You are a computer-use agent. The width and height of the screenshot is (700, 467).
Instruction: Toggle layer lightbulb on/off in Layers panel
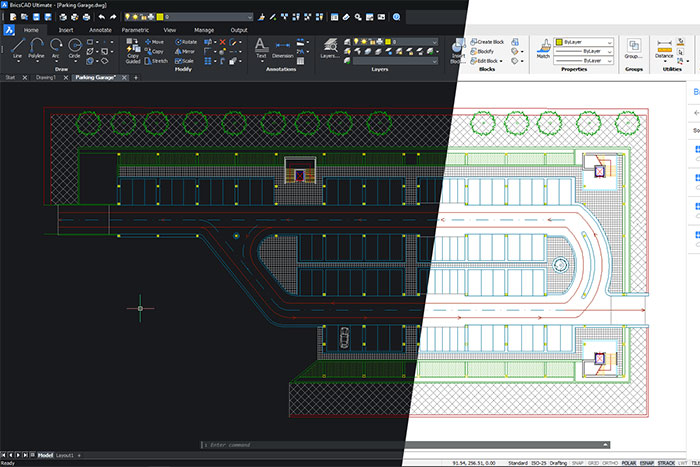[x=356, y=42]
